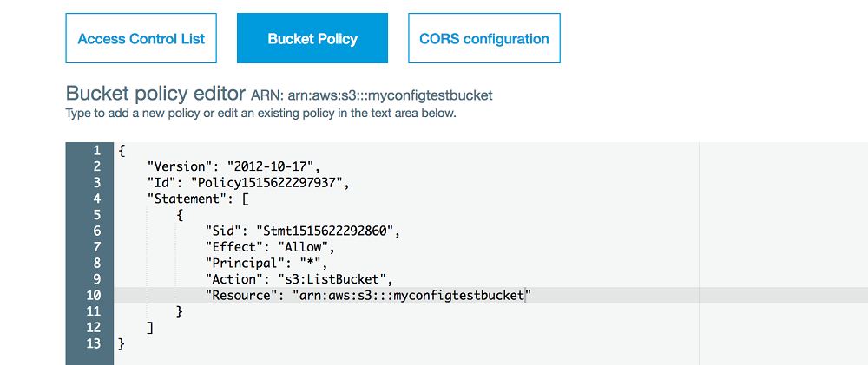Click line number 13 in the gutter
868x365 pixels.
point(95,344)
